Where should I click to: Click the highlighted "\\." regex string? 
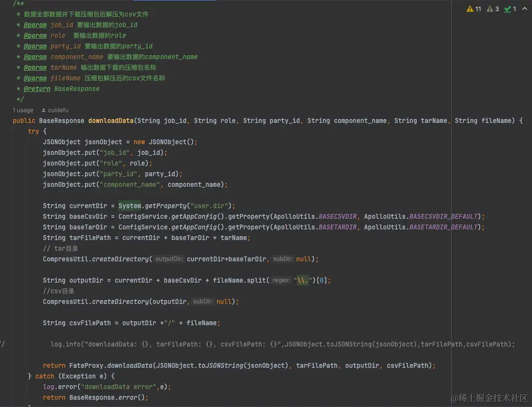click(x=303, y=280)
